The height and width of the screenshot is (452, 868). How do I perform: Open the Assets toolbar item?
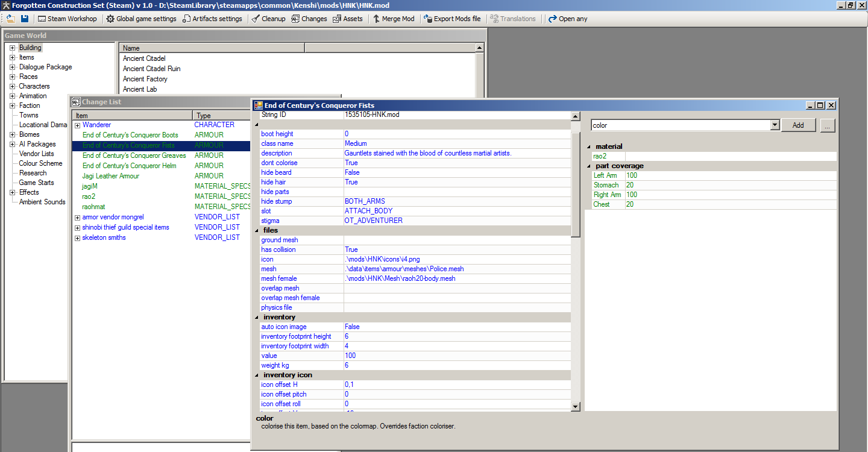pos(348,19)
